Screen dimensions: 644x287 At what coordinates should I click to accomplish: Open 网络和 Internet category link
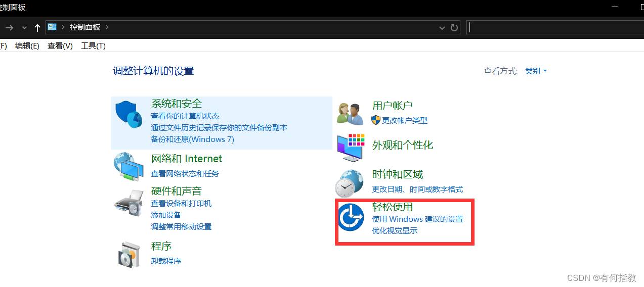tap(187, 159)
